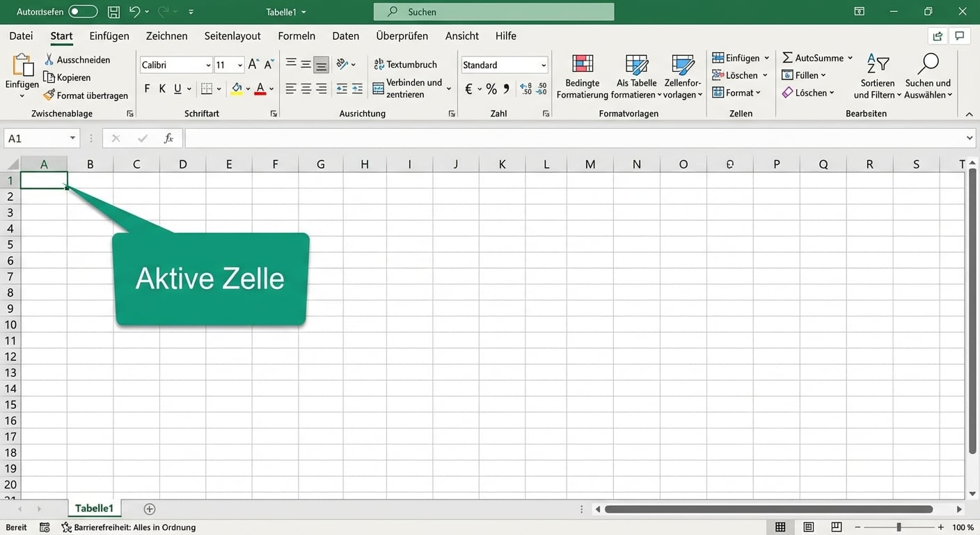Remove a decimal place
Image resolution: width=980 pixels, height=535 pixels.
(x=542, y=88)
